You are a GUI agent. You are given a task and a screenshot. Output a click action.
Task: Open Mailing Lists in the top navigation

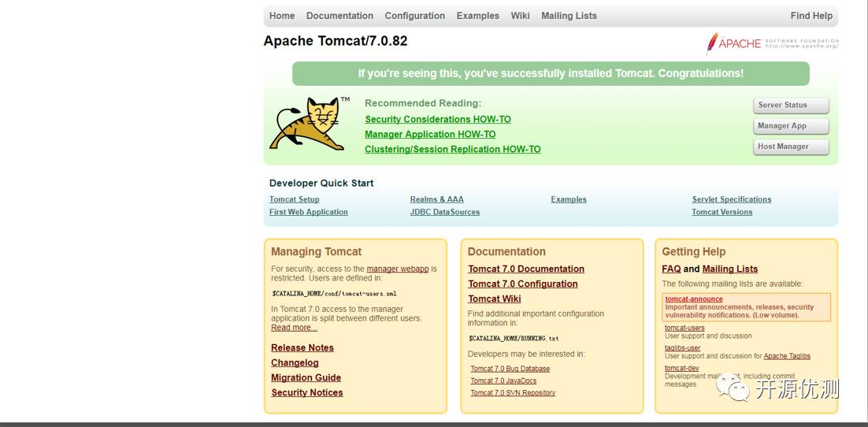tap(569, 16)
